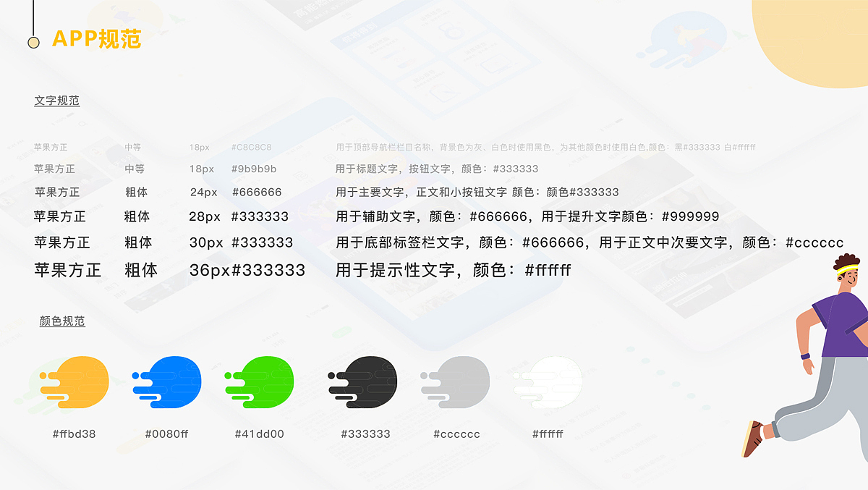The image size is (868, 490).
Task: Click the hex label #cccccc under gray blob
Action: coord(456,434)
